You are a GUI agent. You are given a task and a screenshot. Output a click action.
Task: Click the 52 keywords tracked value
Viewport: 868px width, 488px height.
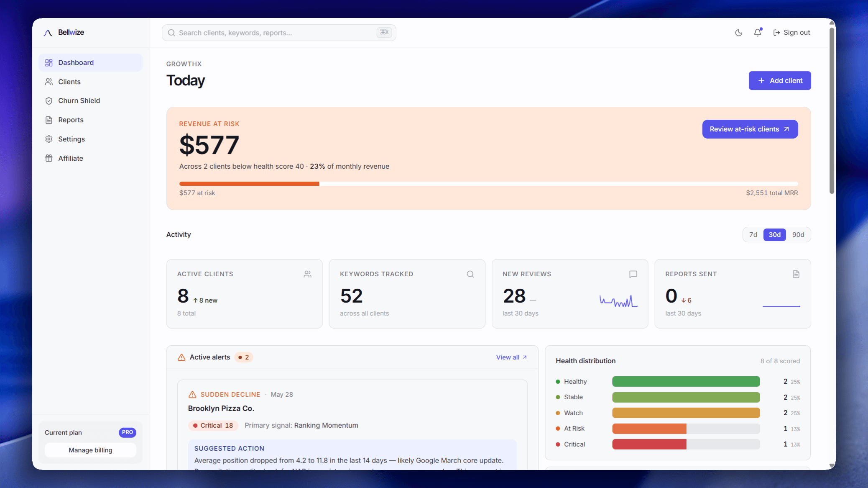coord(351,296)
